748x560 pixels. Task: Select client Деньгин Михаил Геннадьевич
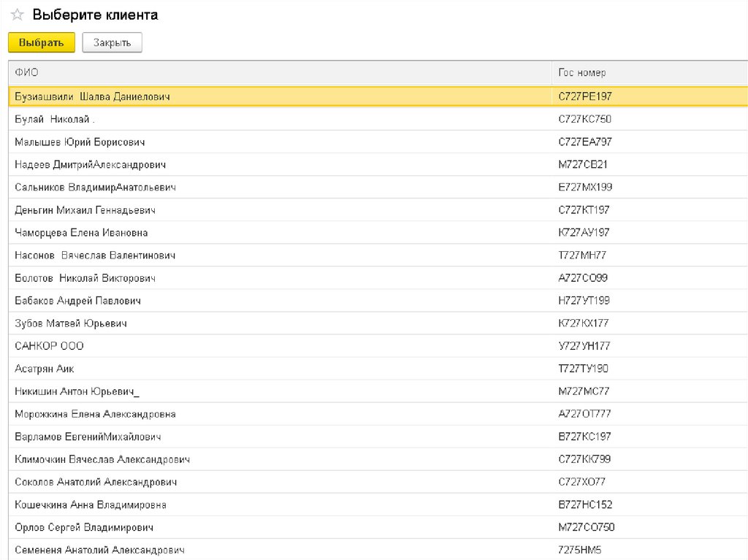coord(85,210)
